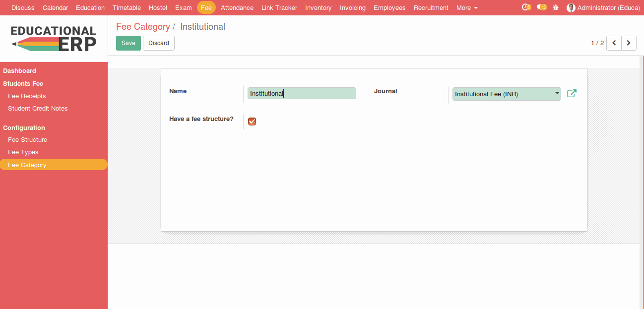The image size is (644, 309).
Task: Open the Timetable menu
Action: [127, 8]
